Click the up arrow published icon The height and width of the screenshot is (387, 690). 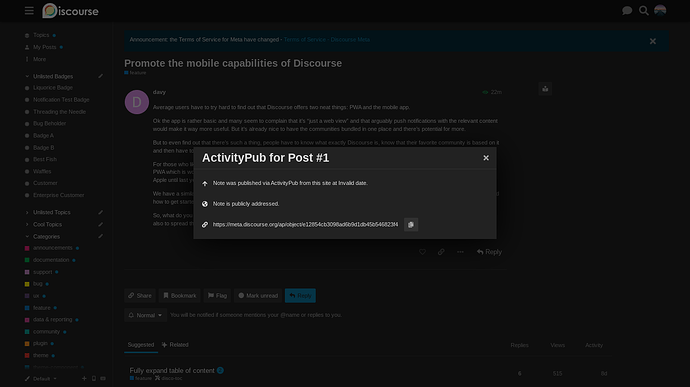pyautogui.click(x=205, y=183)
